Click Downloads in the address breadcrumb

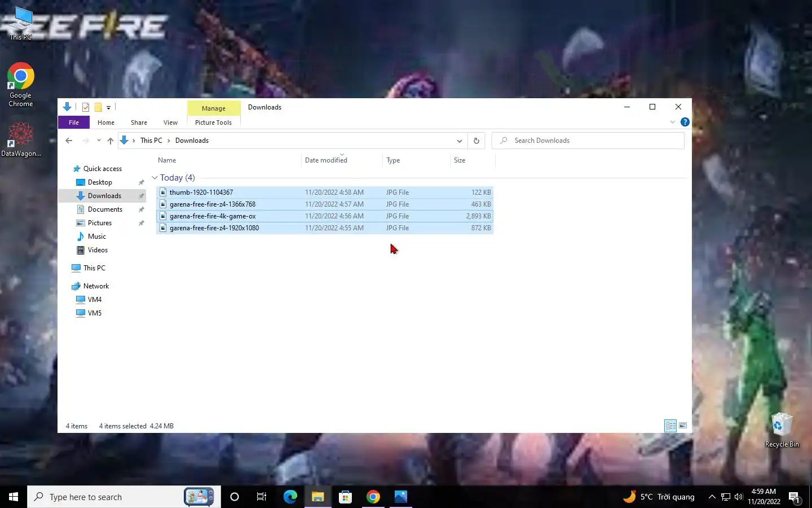pyautogui.click(x=192, y=141)
